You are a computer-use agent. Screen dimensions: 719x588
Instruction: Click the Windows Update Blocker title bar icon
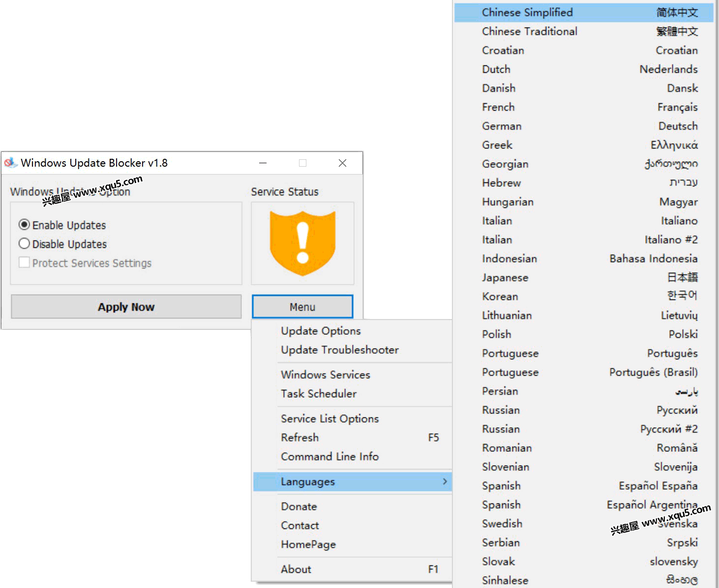(11, 163)
